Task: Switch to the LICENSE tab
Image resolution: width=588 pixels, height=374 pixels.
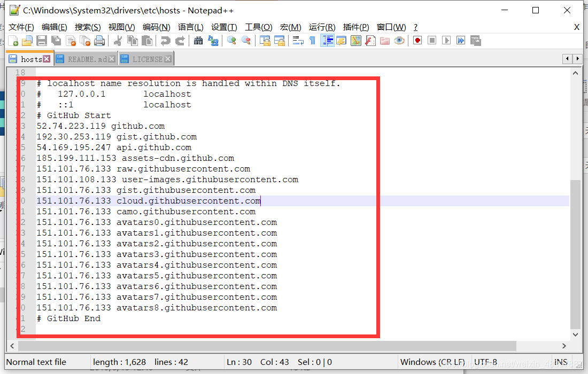Action: pyautogui.click(x=146, y=59)
